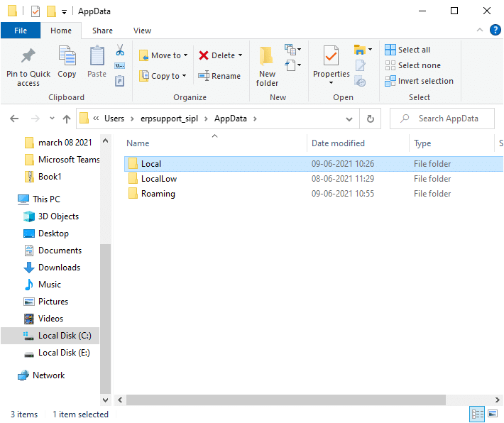504x423 pixels.
Task: Click the Select all icon
Action: pos(390,50)
